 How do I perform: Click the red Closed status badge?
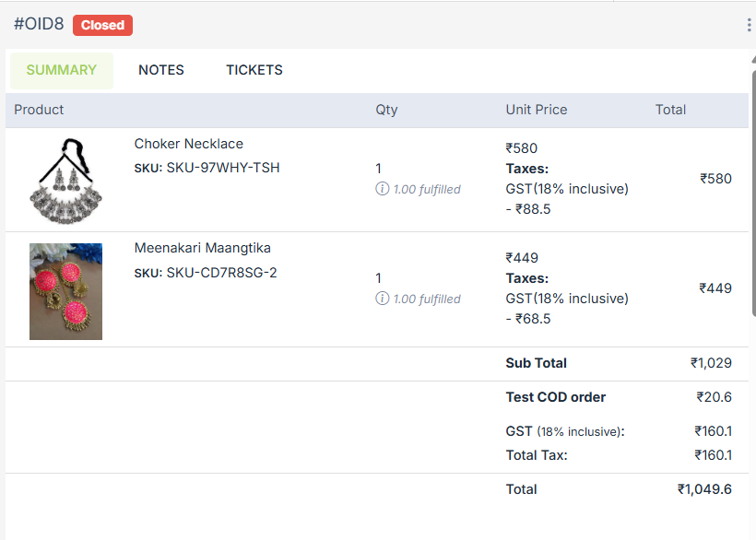click(102, 25)
